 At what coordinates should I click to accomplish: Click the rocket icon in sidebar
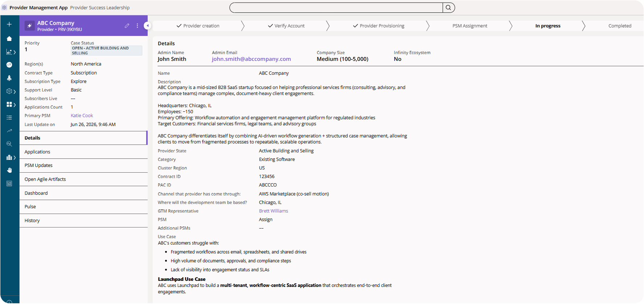click(9, 78)
